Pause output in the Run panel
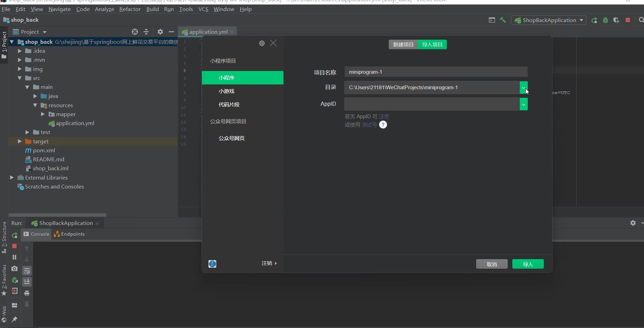Image resolution: width=644 pixels, height=328 pixels. (14, 257)
